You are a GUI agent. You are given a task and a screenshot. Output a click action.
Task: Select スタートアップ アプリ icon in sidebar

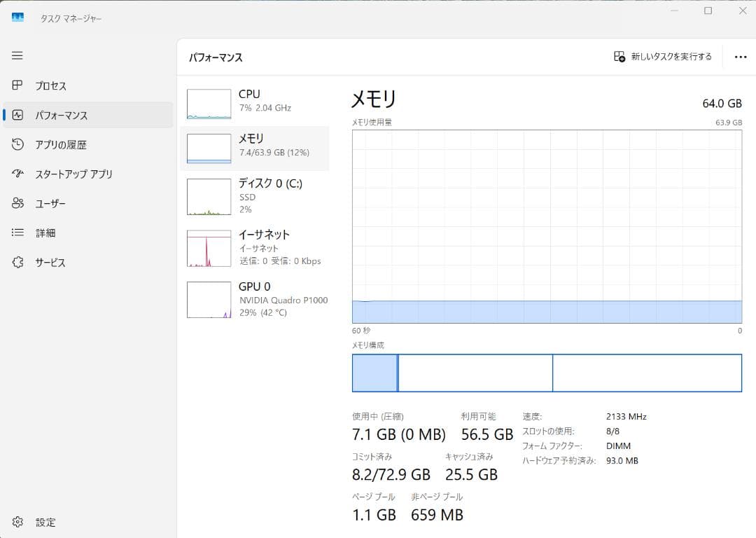(x=18, y=174)
